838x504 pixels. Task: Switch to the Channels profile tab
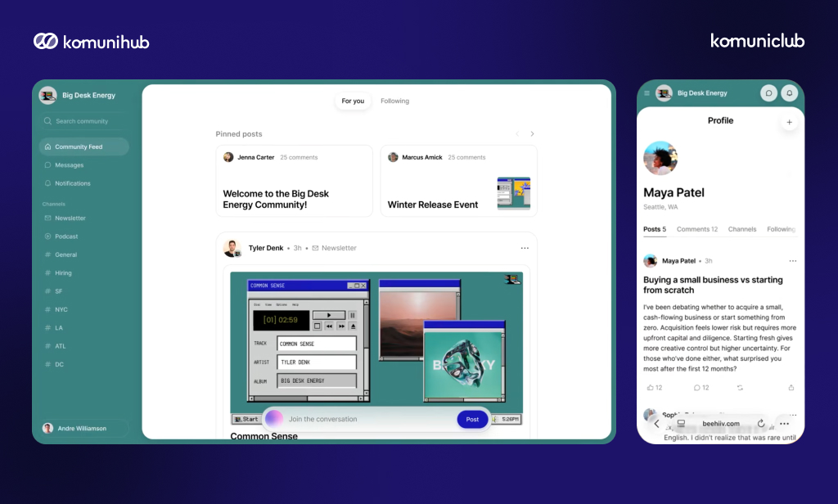coord(741,229)
